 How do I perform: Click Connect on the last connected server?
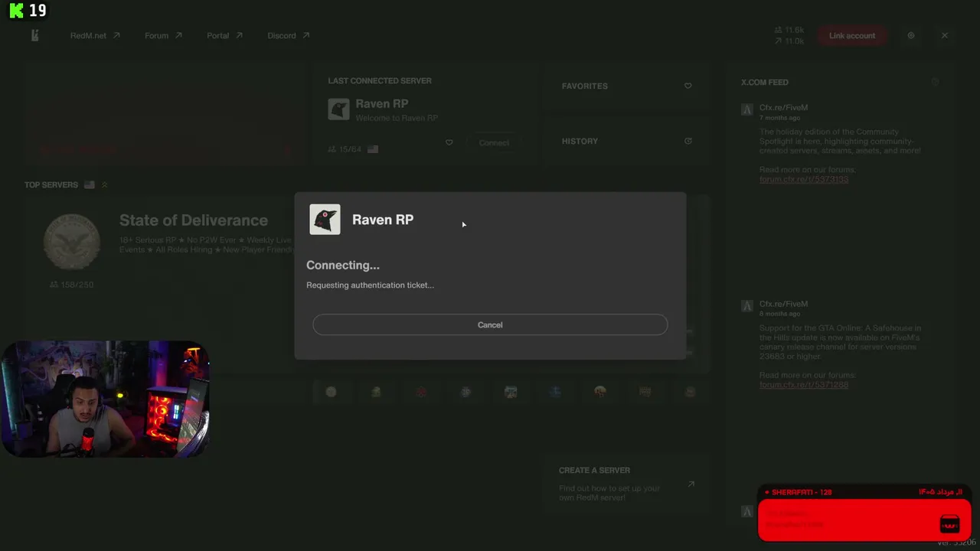[x=494, y=142]
